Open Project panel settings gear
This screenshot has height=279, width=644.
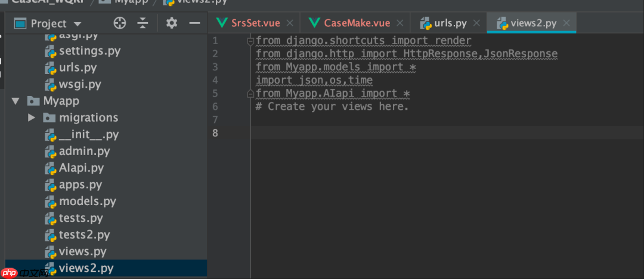point(172,23)
